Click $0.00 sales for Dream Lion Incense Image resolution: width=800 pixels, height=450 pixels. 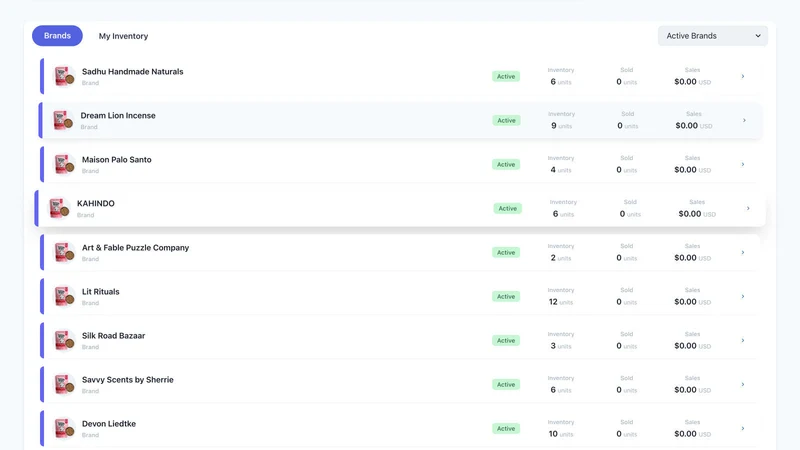coord(694,126)
